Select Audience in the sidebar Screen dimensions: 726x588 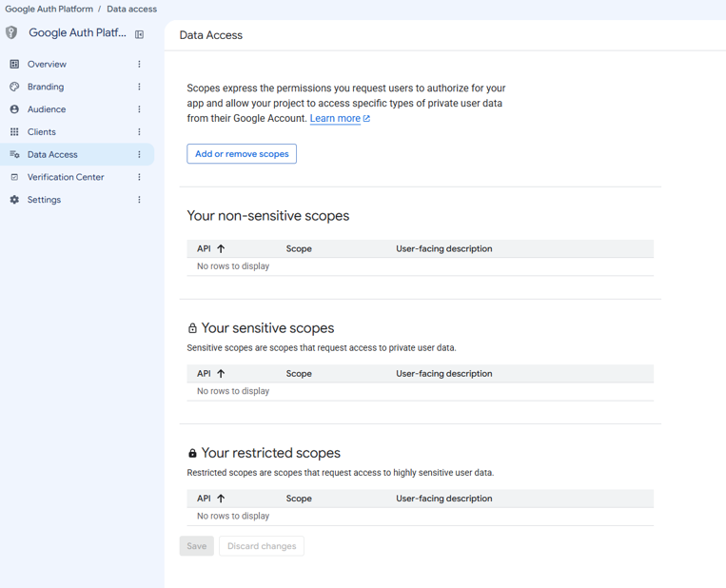[x=47, y=109]
